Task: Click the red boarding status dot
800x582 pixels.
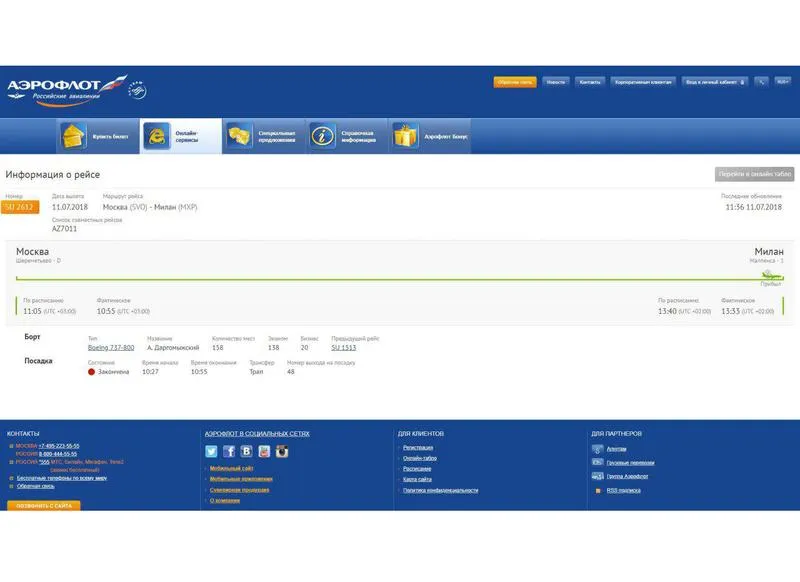Action: click(x=91, y=372)
